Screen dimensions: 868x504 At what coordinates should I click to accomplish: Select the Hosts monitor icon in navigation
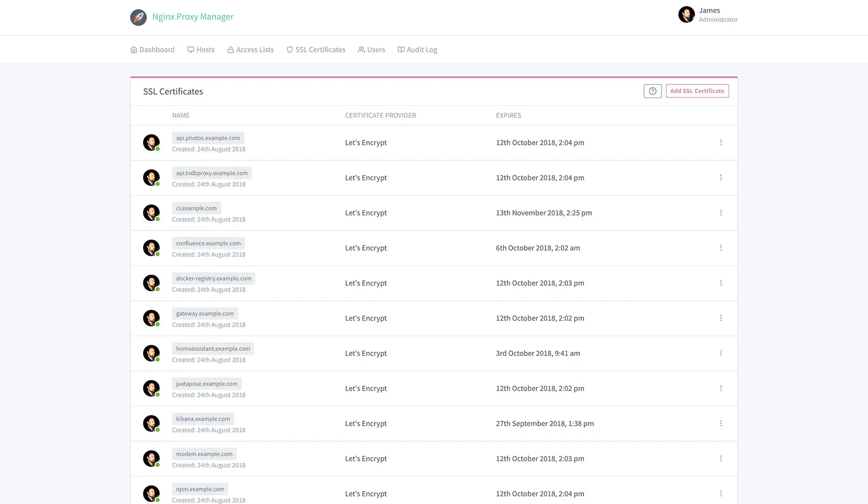(x=191, y=49)
